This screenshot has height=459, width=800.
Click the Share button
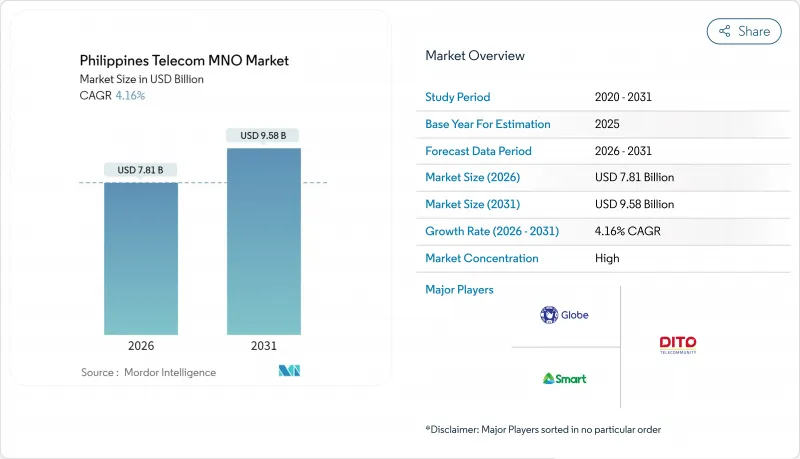744,31
